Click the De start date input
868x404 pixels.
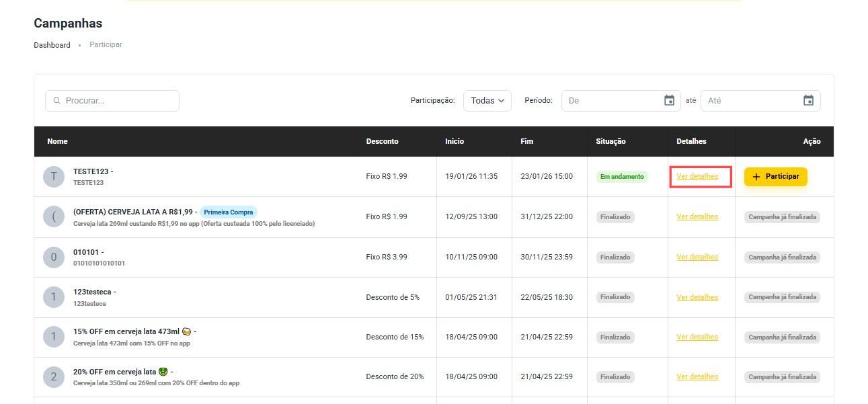pos(622,100)
